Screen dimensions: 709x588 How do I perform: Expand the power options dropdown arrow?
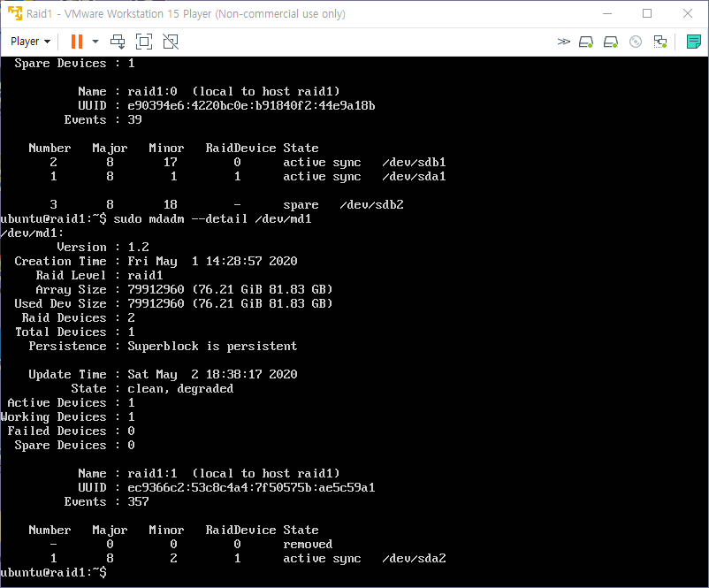[x=95, y=42]
